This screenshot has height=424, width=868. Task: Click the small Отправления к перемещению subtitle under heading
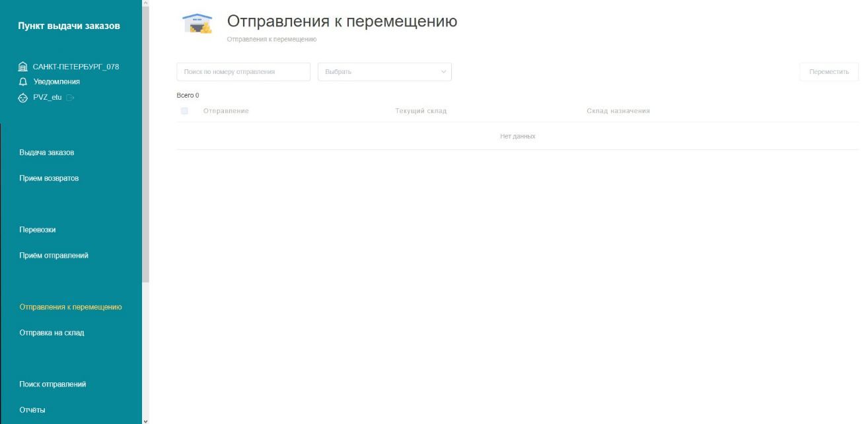271,40
